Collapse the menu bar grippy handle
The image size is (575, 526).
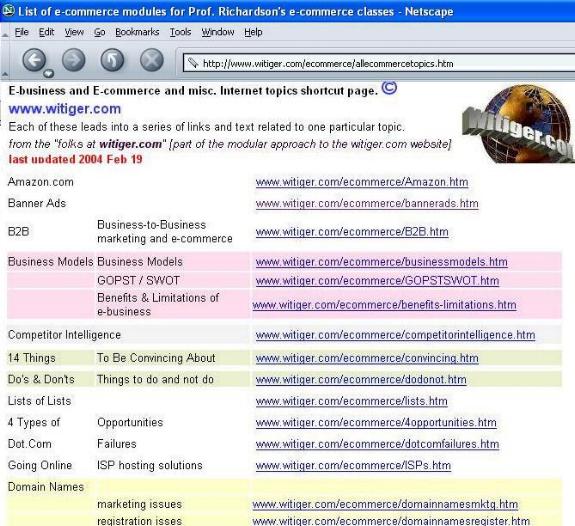coord(4,34)
